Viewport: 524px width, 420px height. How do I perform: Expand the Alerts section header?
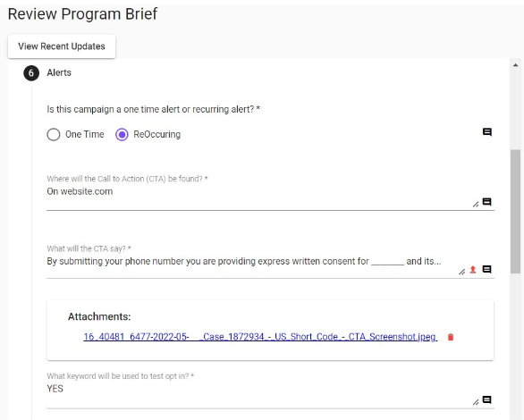[x=59, y=72]
